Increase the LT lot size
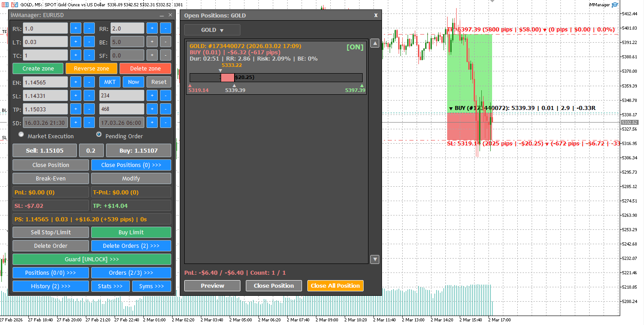 tap(76, 42)
